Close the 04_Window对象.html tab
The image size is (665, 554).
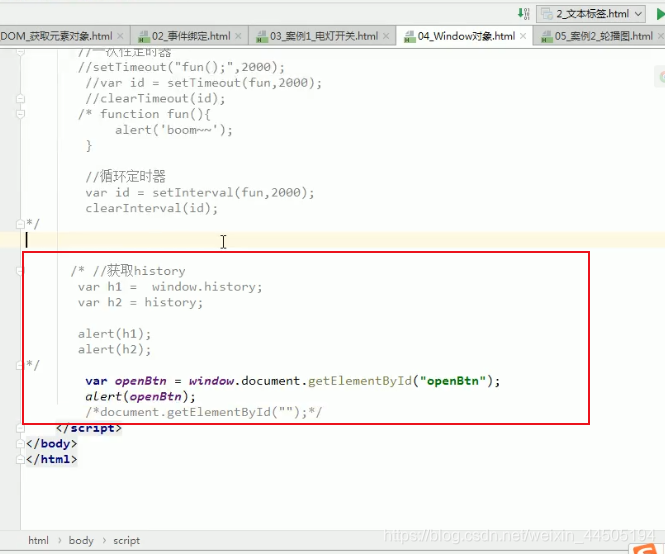coord(523,36)
